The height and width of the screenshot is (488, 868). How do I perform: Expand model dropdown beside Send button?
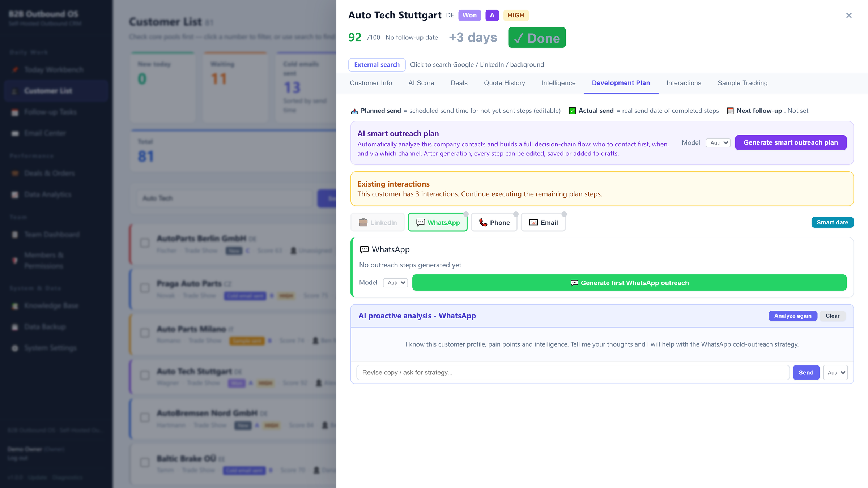pyautogui.click(x=835, y=372)
